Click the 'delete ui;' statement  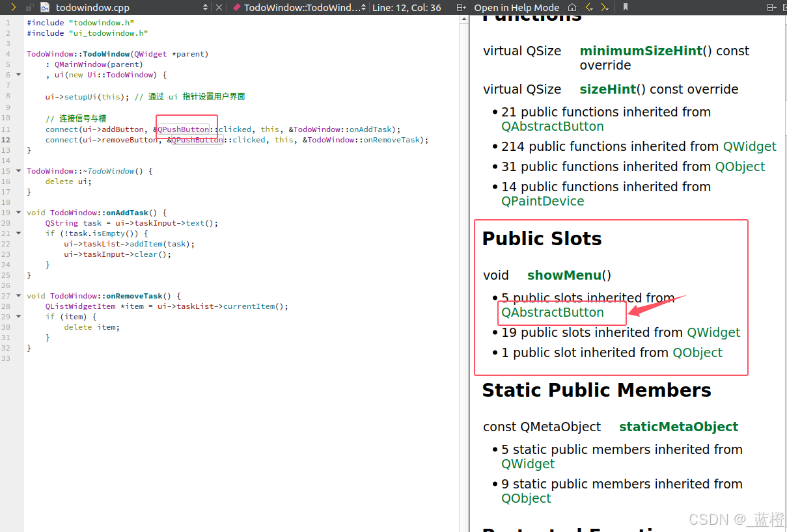(68, 181)
